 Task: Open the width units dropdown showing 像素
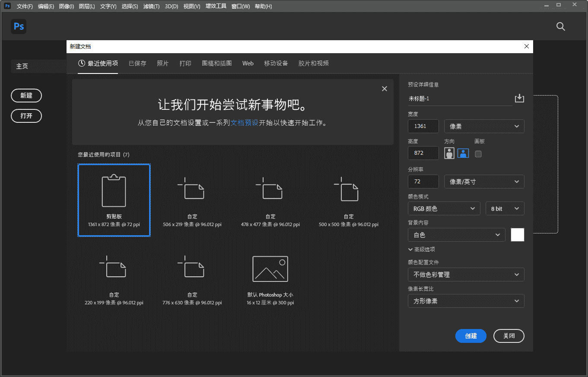click(x=484, y=126)
